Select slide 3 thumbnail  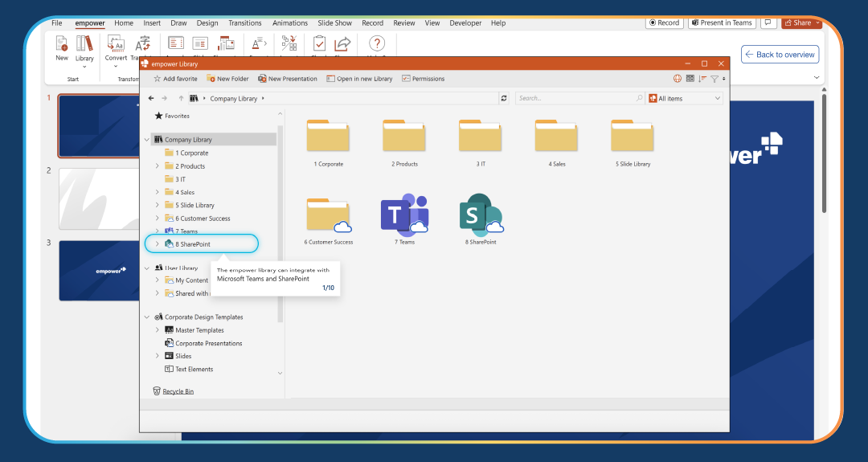click(x=99, y=271)
